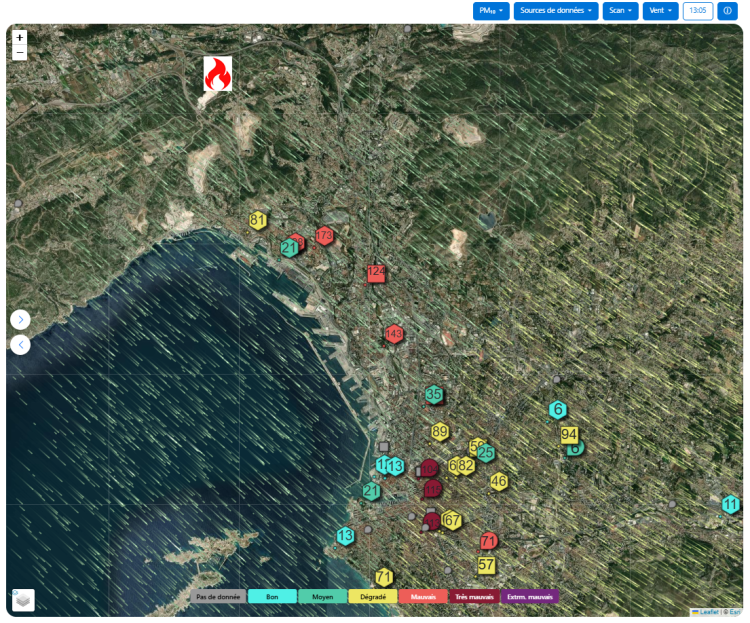Open the Leaflet attribution link

coord(708,612)
